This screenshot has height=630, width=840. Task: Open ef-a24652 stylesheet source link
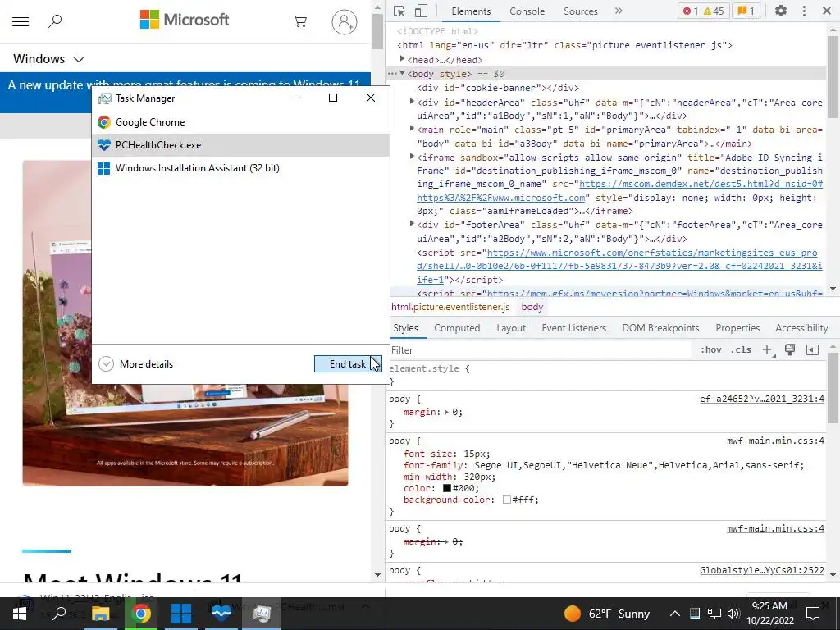[x=762, y=399]
